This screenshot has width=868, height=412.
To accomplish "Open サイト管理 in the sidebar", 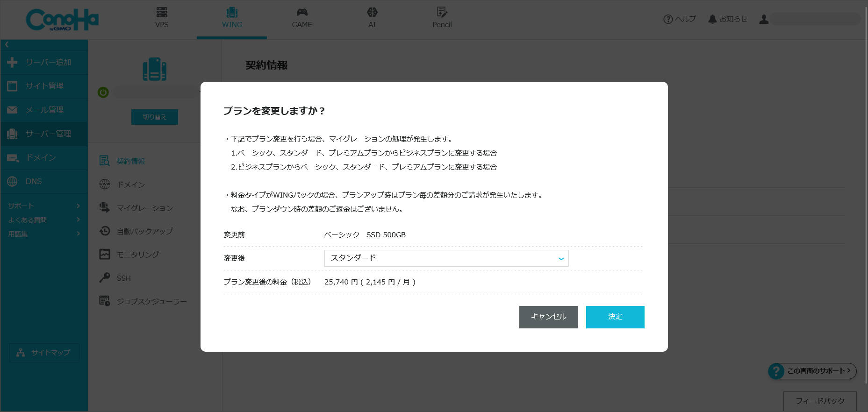I will click(44, 86).
